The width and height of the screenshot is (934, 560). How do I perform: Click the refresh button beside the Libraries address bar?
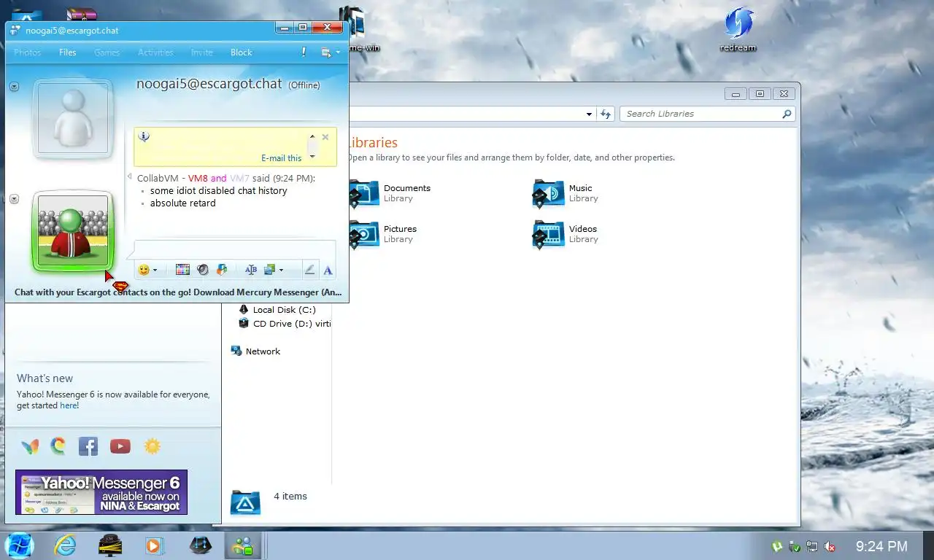click(606, 114)
